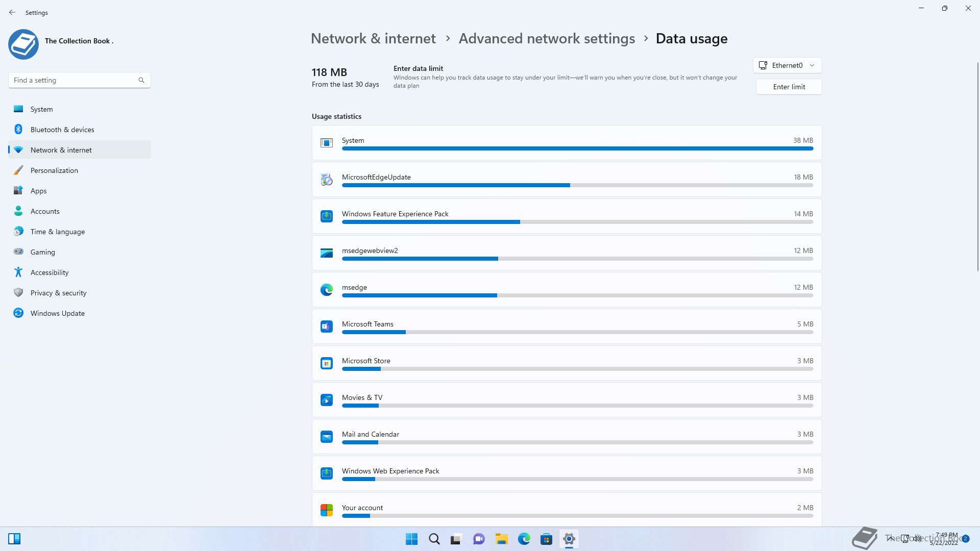Click the System usage progress bar
Screen dimensions: 980x551
coord(577,148)
